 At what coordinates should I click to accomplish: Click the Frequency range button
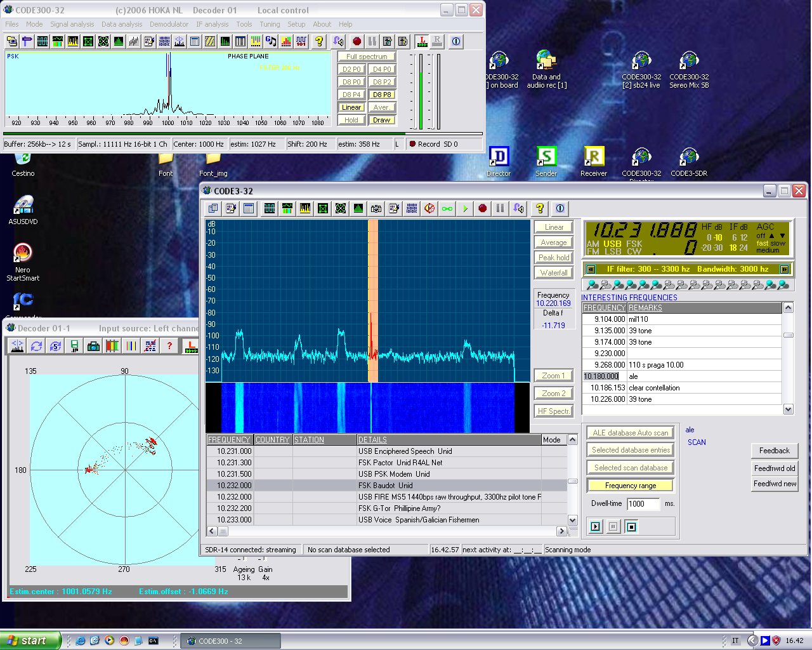(x=631, y=486)
